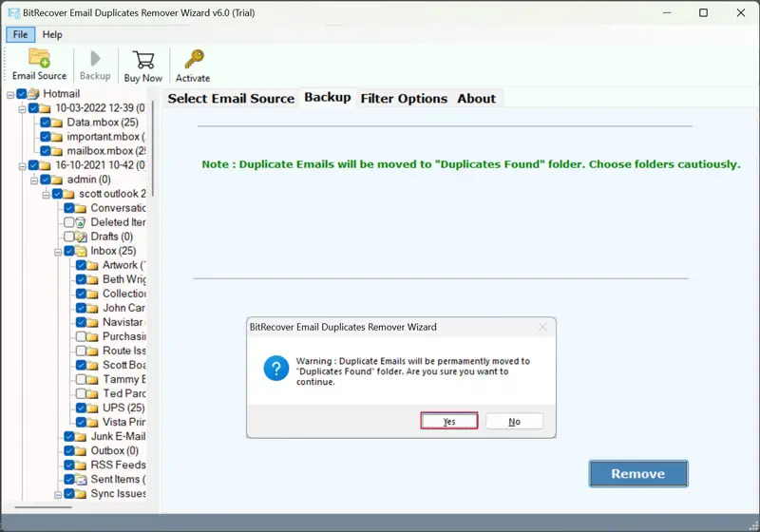Click the Backup play icon in toolbar
760x532 pixels.
pyautogui.click(x=95, y=59)
